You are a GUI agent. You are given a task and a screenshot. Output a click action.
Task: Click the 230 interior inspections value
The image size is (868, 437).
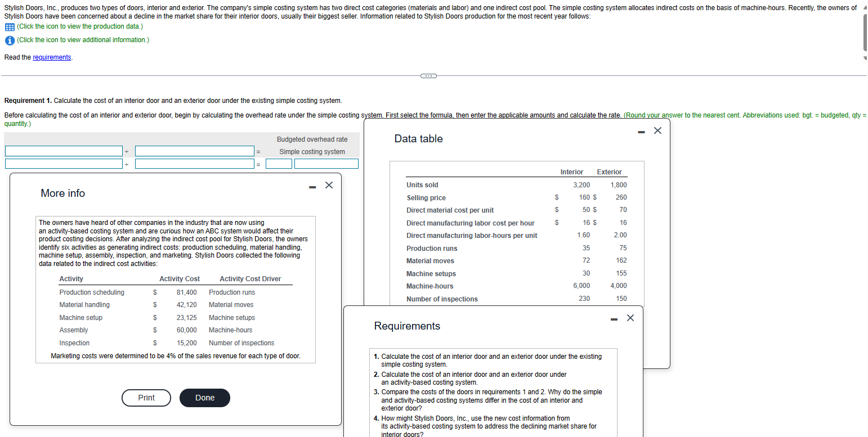[x=584, y=299]
